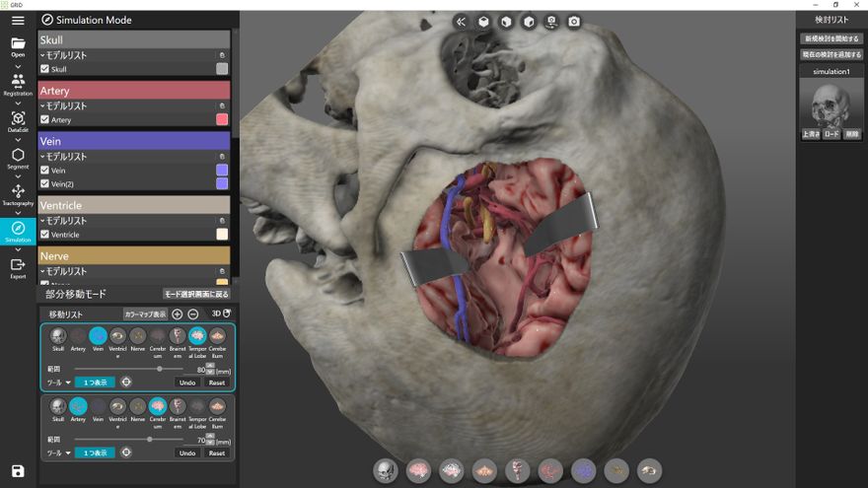Adjust the 範囲 slider in the second group
The image size is (868, 488).
(129, 440)
